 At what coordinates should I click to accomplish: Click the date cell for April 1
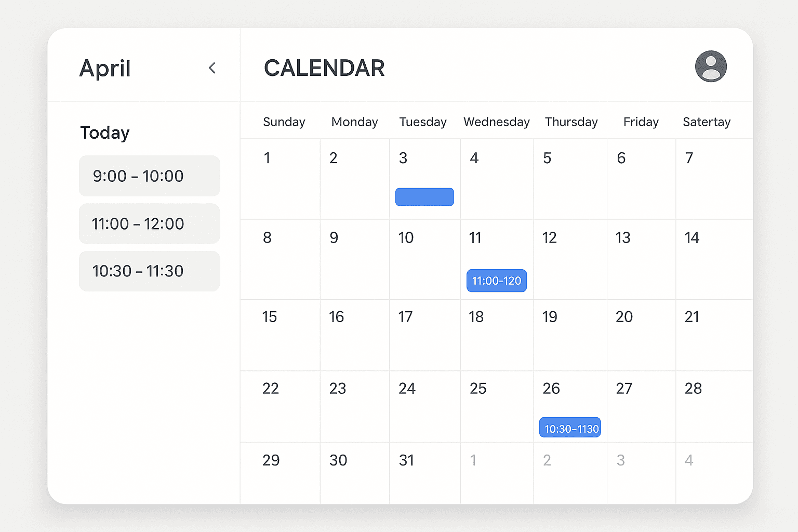click(280, 179)
